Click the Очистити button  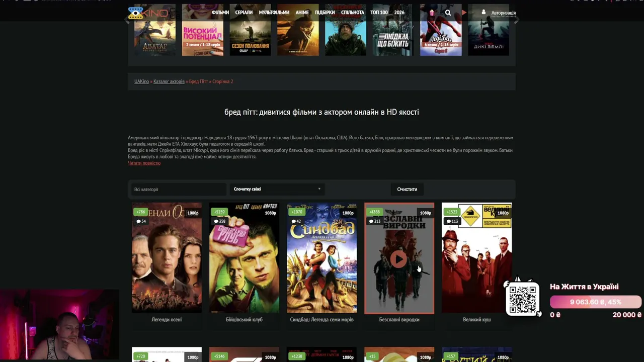coord(407,189)
